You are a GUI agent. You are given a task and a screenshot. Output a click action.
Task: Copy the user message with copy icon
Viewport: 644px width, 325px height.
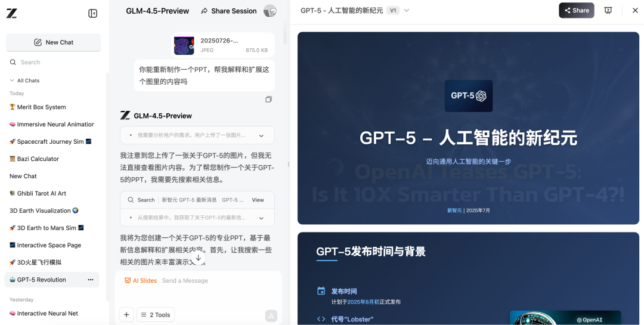tap(268, 100)
